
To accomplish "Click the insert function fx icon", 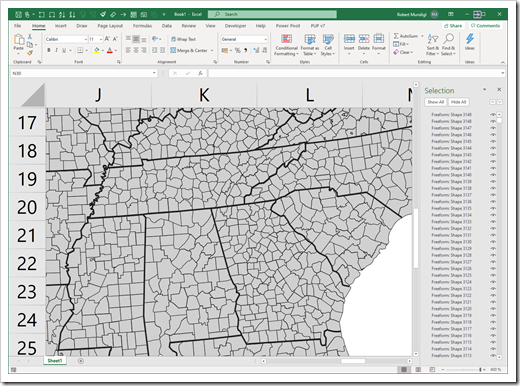I will (200, 73).
